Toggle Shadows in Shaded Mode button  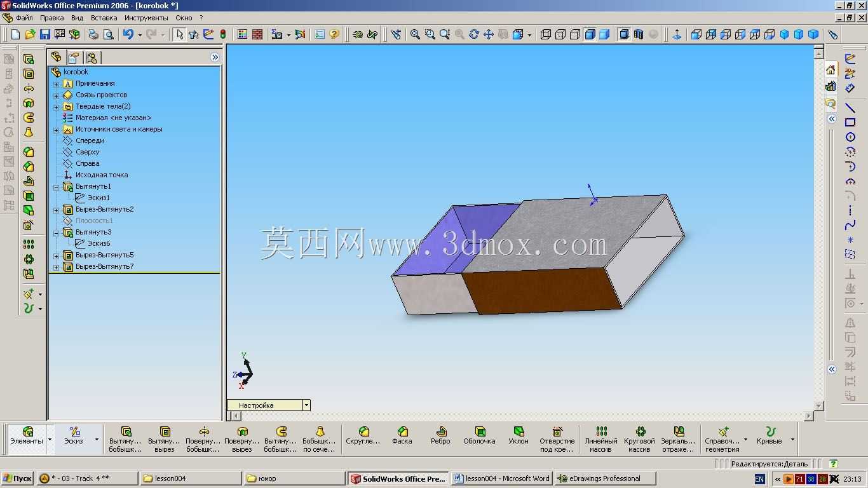(624, 34)
